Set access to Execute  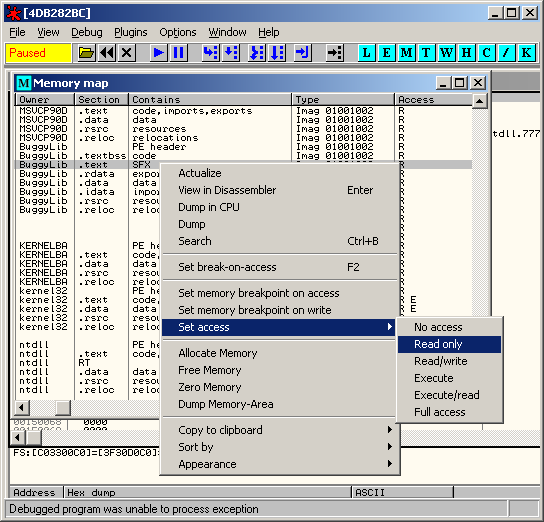[x=449, y=378]
